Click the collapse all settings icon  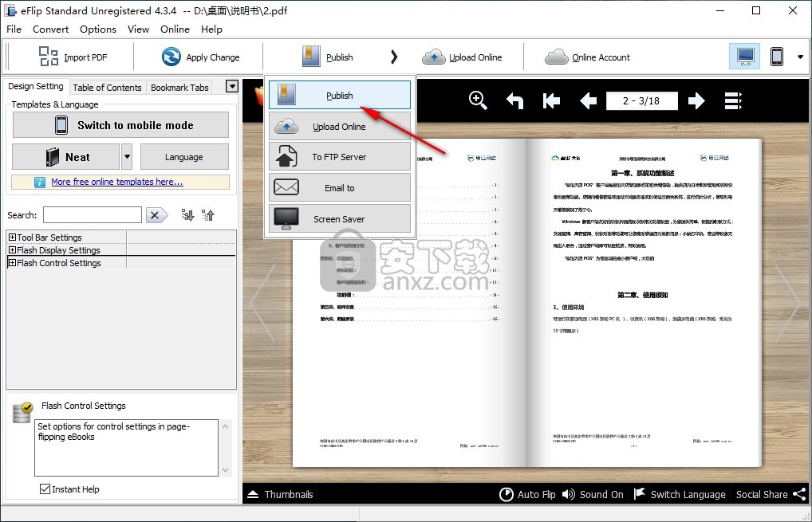[208, 214]
